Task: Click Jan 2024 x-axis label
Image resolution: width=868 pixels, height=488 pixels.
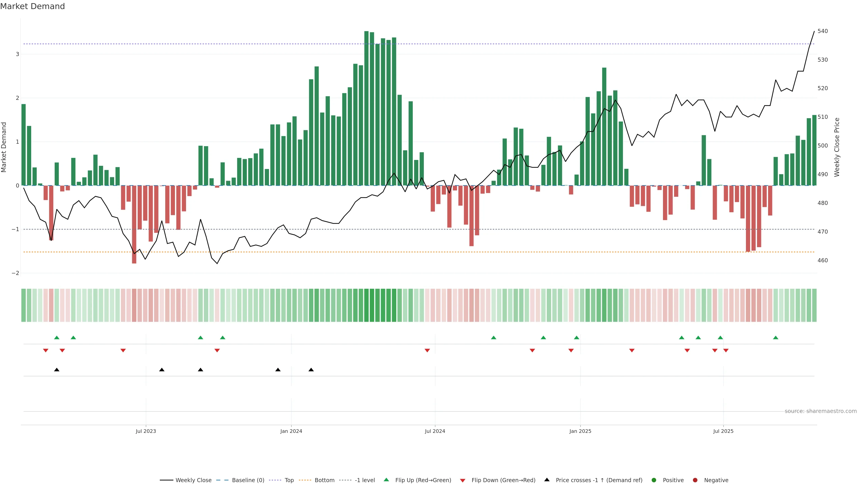Action: point(291,431)
